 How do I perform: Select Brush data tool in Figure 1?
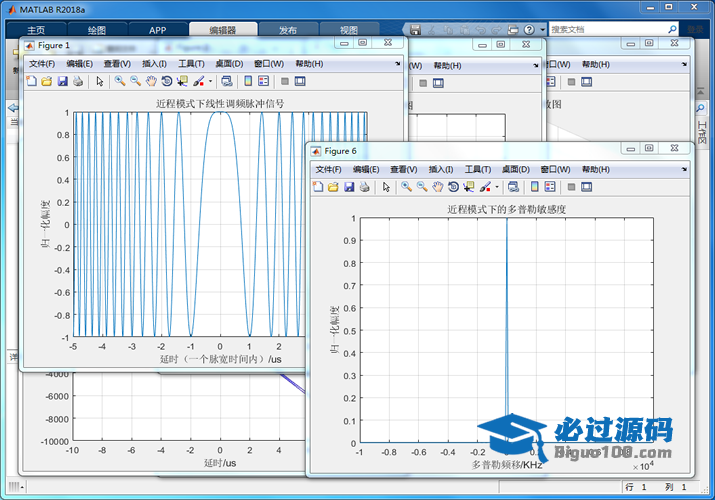pos(198,81)
